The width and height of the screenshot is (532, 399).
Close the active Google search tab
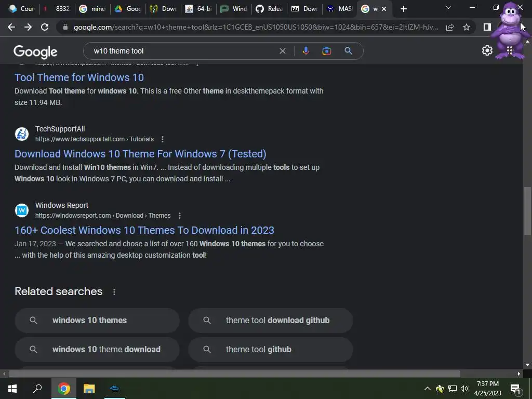(x=384, y=9)
